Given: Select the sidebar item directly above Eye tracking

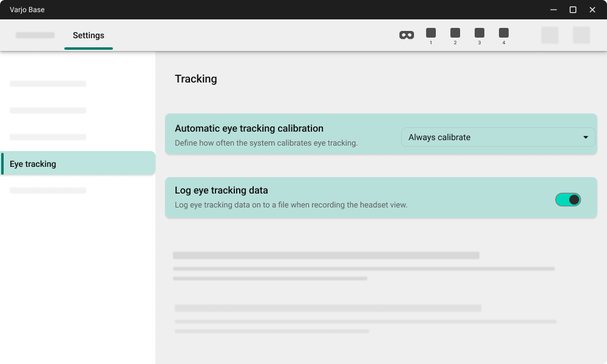Looking at the screenshot, I should [48, 137].
